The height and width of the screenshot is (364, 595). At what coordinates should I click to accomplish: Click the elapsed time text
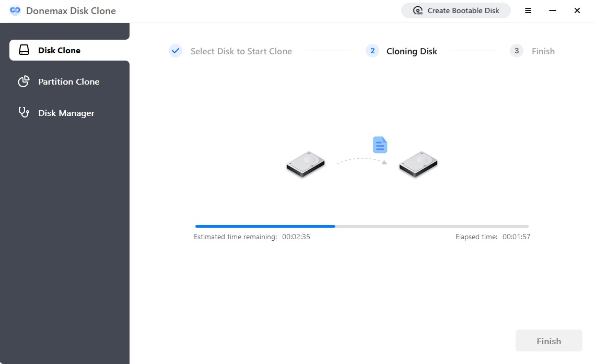[x=493, y=237]
